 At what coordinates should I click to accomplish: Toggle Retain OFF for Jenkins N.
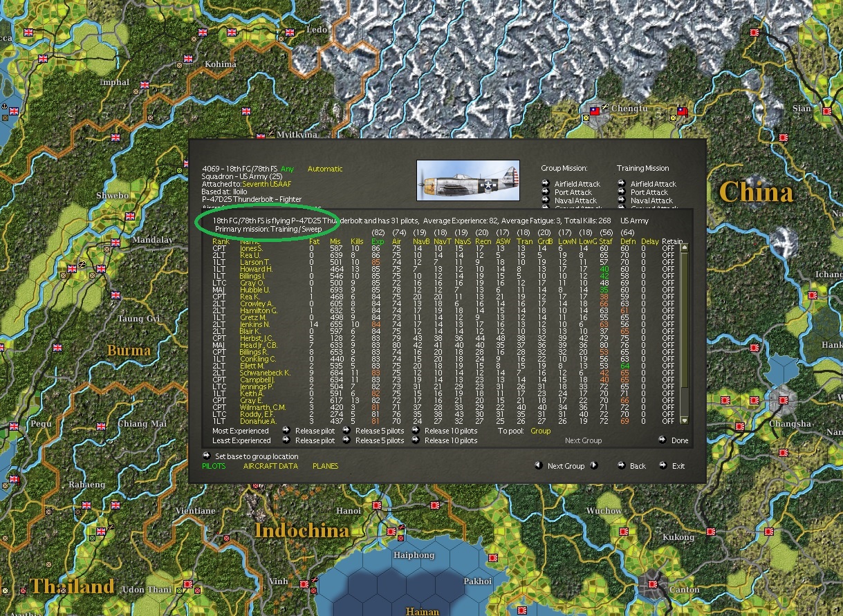coord(667,324)
